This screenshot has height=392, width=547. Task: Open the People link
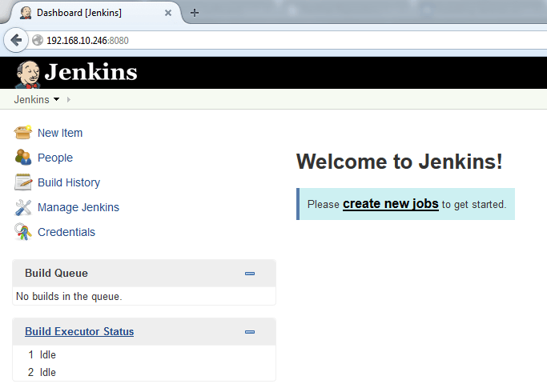[x=55, y=158]
